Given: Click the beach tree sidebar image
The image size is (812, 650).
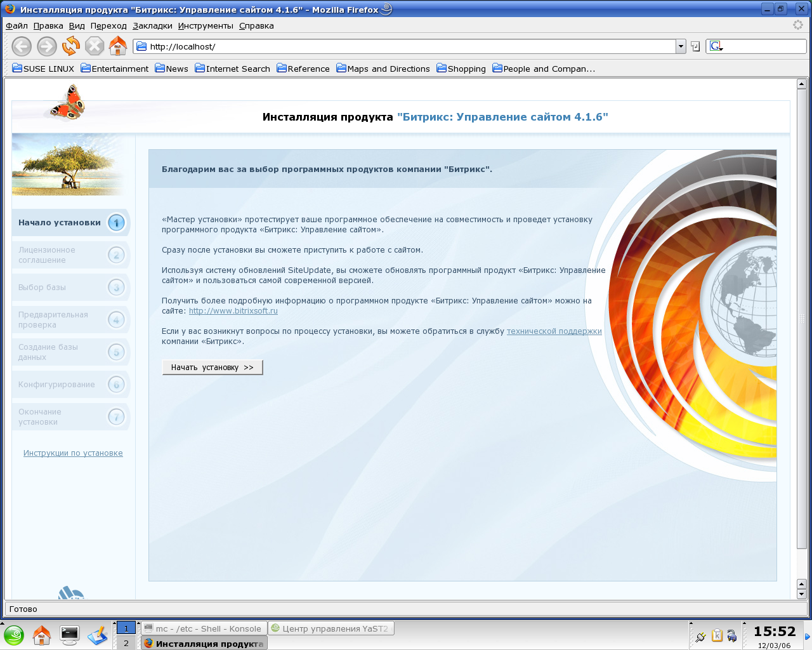Looking at the screenshot, I should click(68, 164).
